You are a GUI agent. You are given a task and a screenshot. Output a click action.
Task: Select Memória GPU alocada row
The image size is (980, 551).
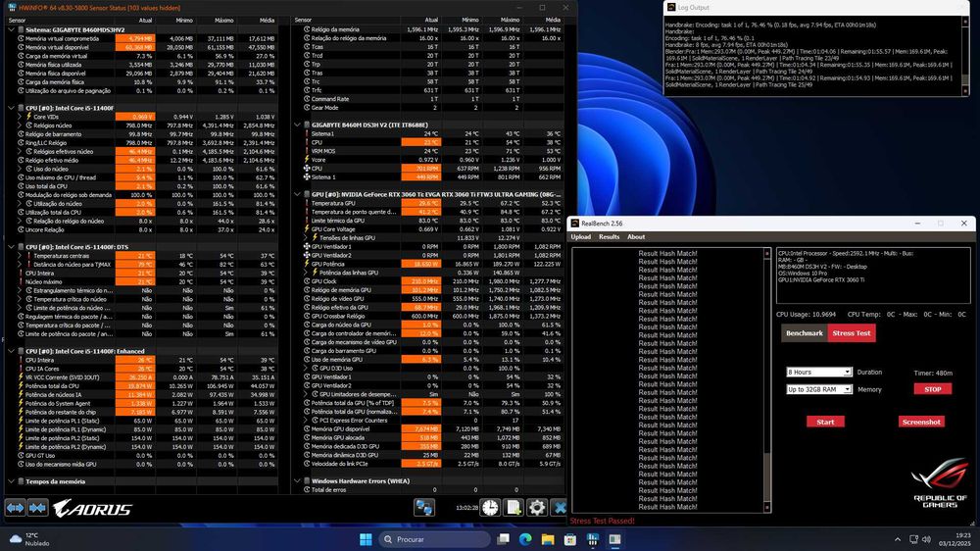(x=427, y=438)
